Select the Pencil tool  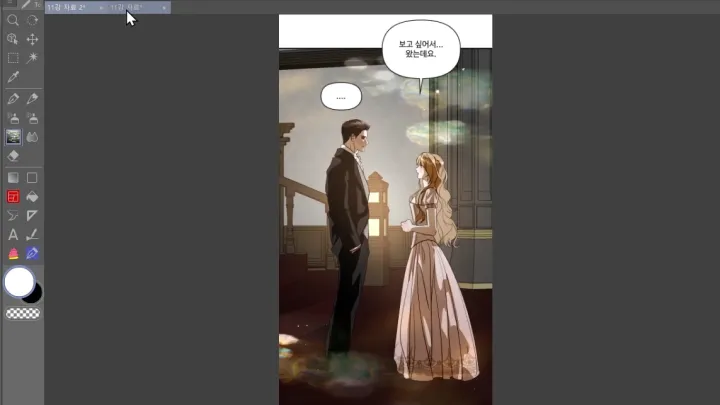coord(32,98)
